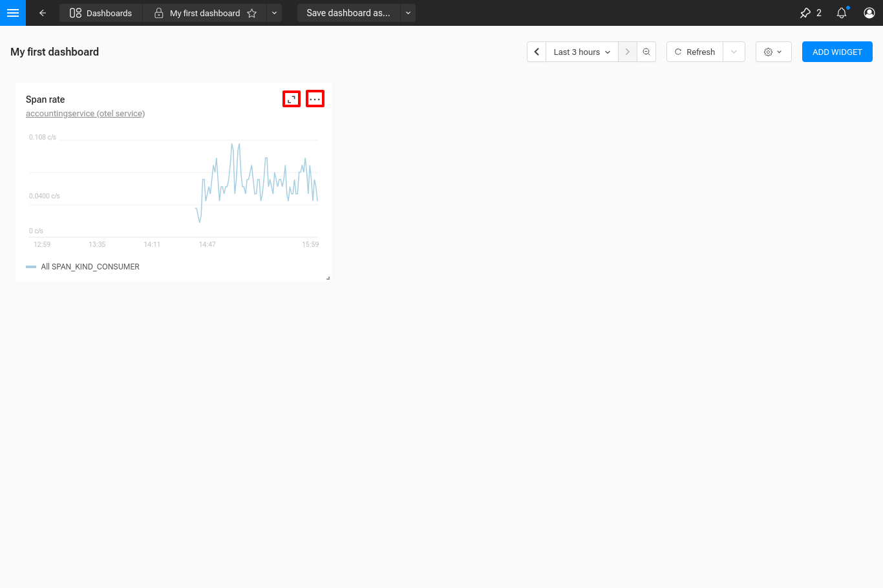Image resolution: width=883 pixels, height=588 pixels.
Task: Open the user profile icon
Action: (x=869, y=13)
